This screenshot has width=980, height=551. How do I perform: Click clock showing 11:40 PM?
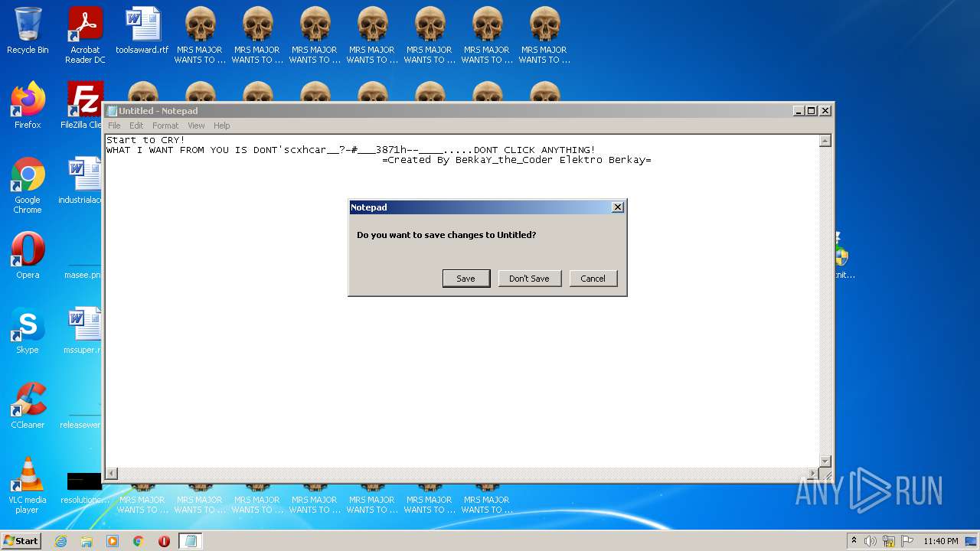point(940,541)
